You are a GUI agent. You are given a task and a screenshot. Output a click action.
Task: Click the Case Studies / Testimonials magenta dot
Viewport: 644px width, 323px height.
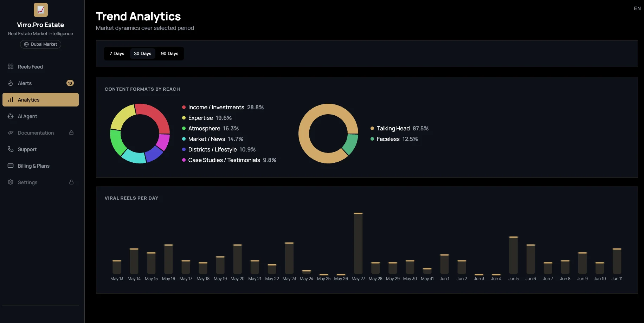[x=183, y=160]
